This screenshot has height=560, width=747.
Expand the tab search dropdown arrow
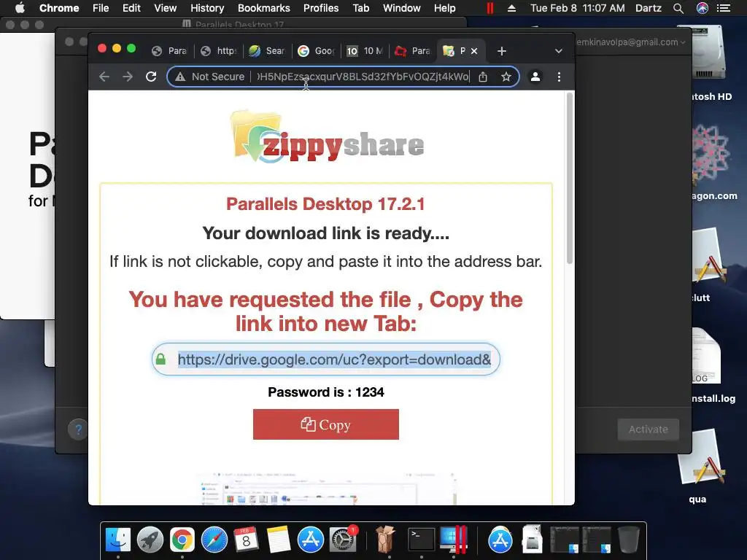click(558, 51)
